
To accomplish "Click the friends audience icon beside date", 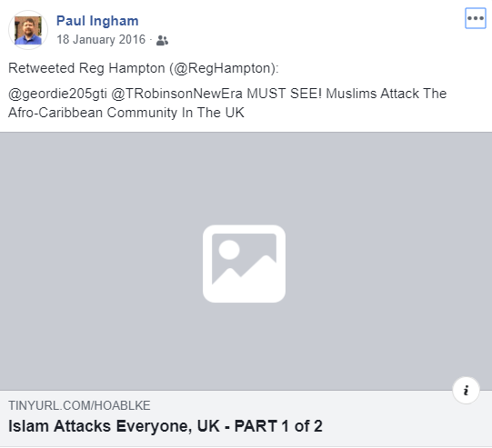I will click(162, 40).
